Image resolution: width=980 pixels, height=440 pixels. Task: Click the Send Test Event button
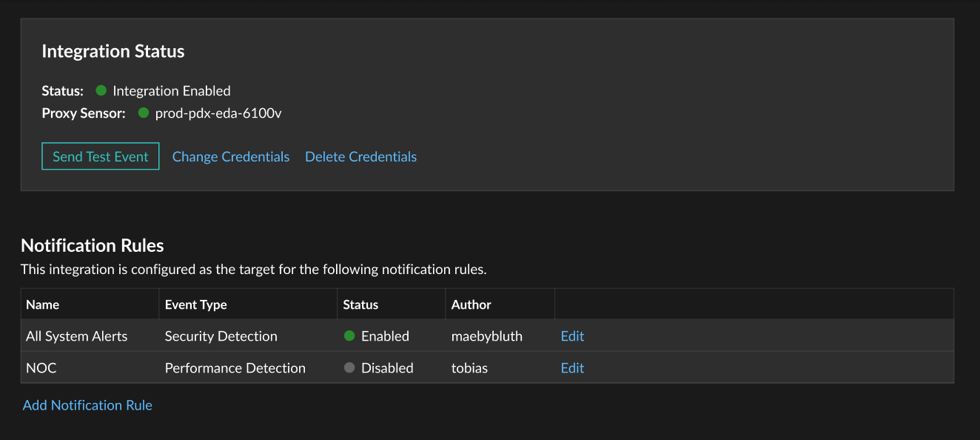101,156
